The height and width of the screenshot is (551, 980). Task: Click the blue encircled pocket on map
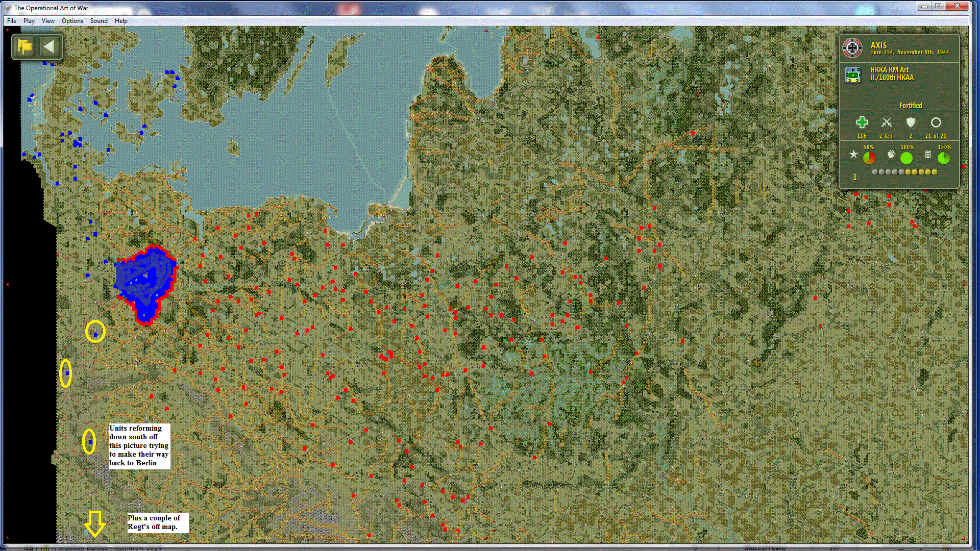144,282
